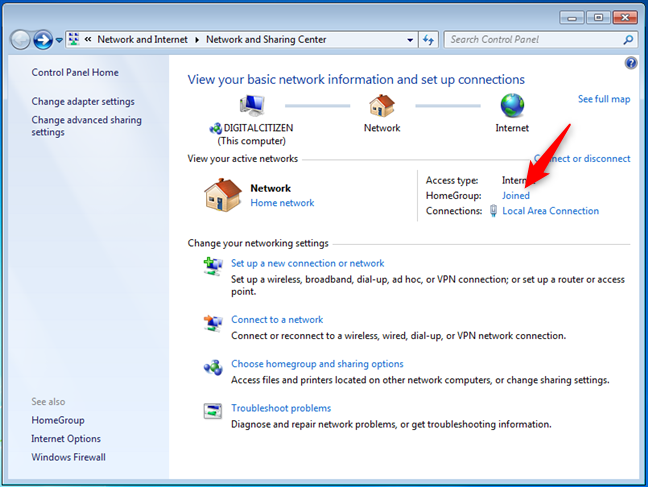
Task: Click the Troubleshoot problems icon
Action: point(213,411)
